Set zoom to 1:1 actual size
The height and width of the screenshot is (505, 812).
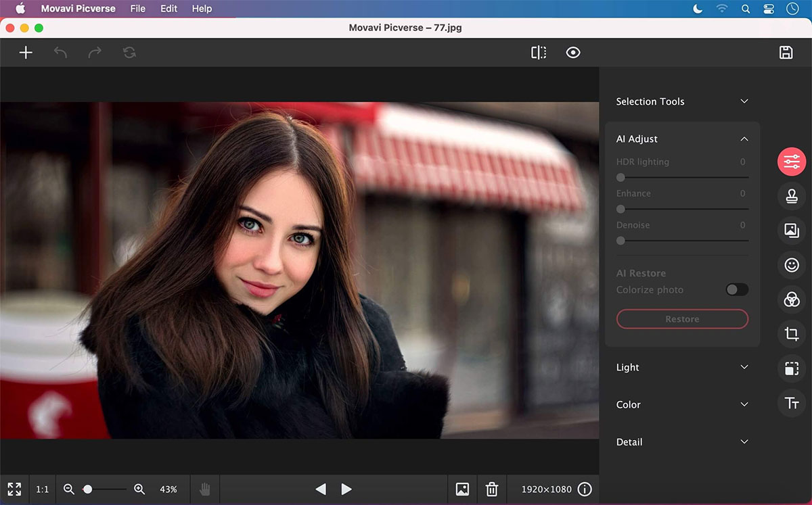(x=43, y=489)
